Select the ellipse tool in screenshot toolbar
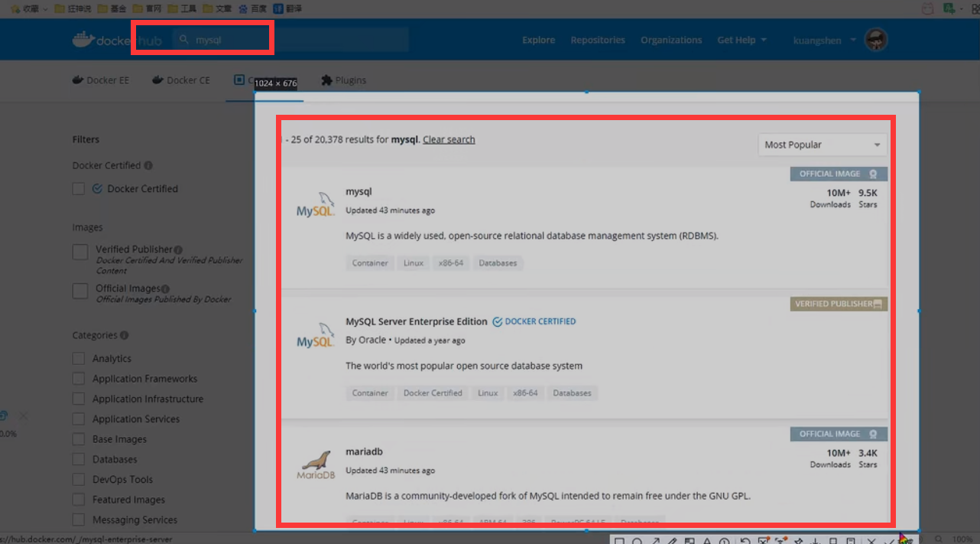Screen dimensions: 980x544 point(637,540)
